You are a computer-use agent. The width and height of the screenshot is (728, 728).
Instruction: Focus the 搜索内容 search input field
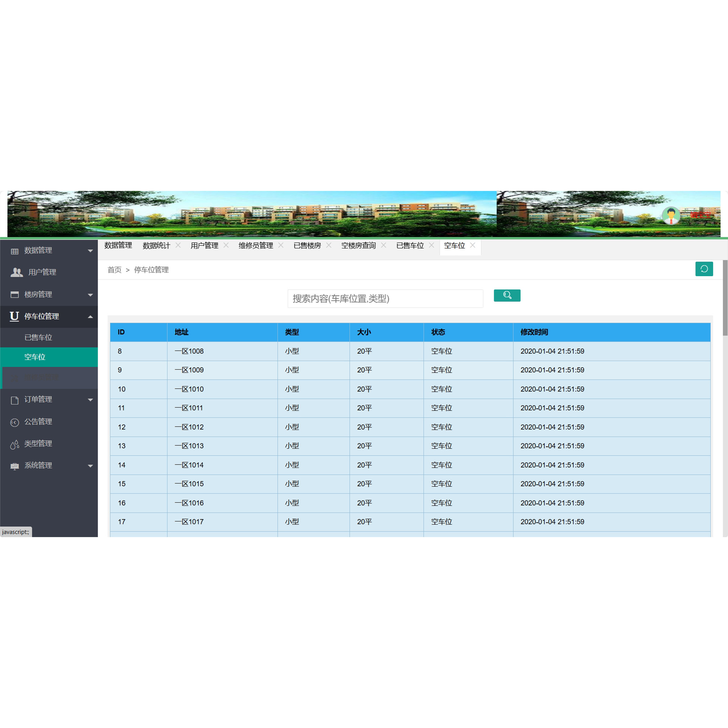click(x=385, y=299)
